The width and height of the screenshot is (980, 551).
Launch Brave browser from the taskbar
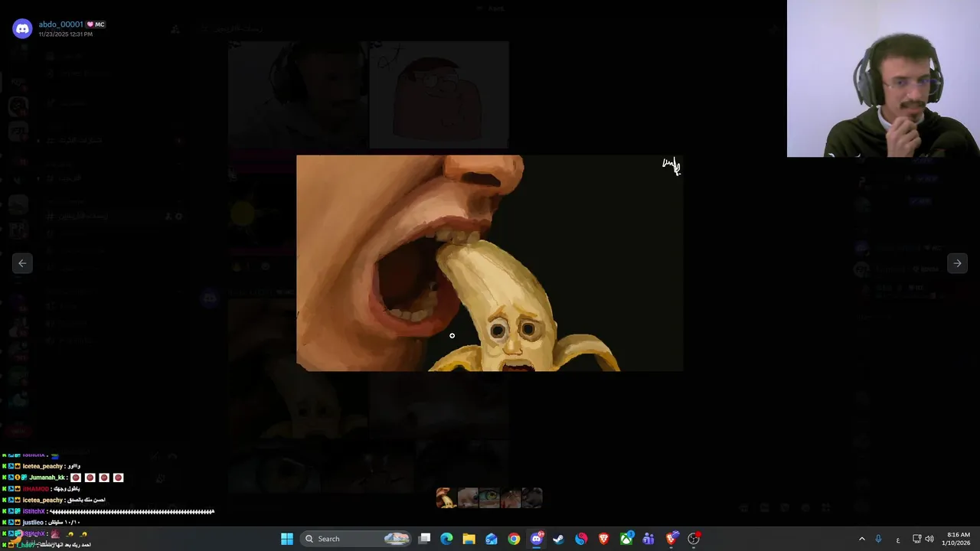click(x=604, y=539)
